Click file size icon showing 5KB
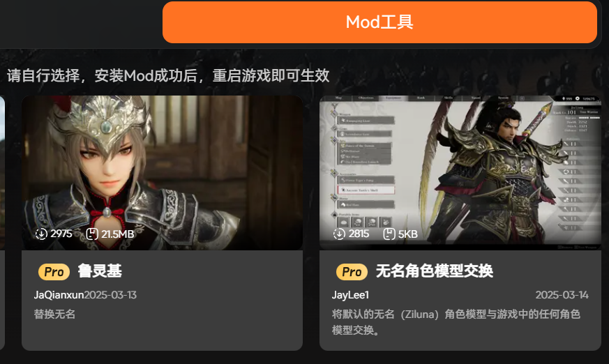Image resolution: width=609 pixels, height=364 pixels. [389, 234]
